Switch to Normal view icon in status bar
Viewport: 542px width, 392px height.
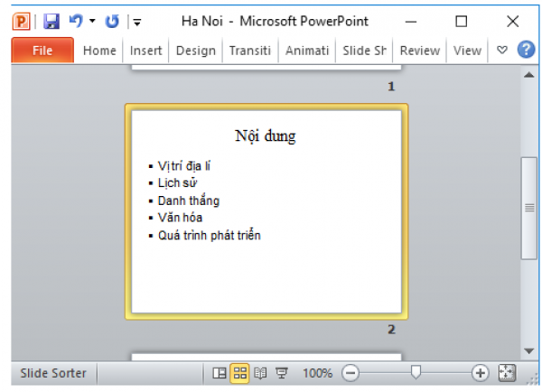[220, 373]
